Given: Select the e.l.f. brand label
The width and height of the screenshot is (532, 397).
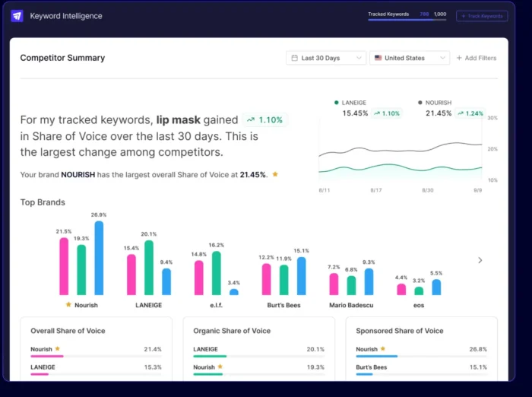Looking at the screenshot, I should click(216, 305).
